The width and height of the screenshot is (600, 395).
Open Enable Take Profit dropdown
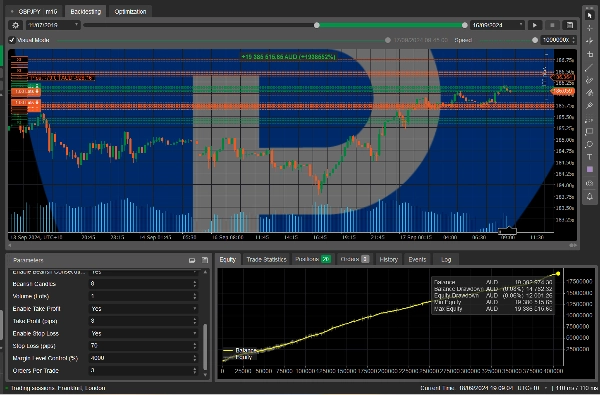(143, 308)
